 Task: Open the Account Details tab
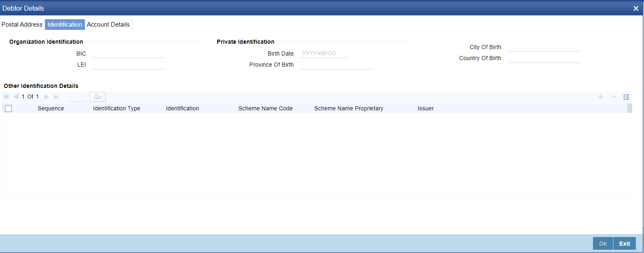[108, 25]
